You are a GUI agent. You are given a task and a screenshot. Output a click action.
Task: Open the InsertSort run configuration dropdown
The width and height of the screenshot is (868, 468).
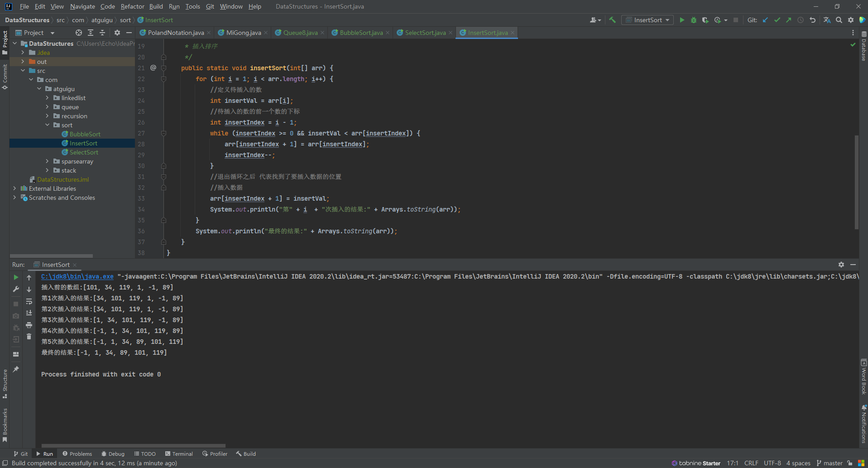(647, 20)
